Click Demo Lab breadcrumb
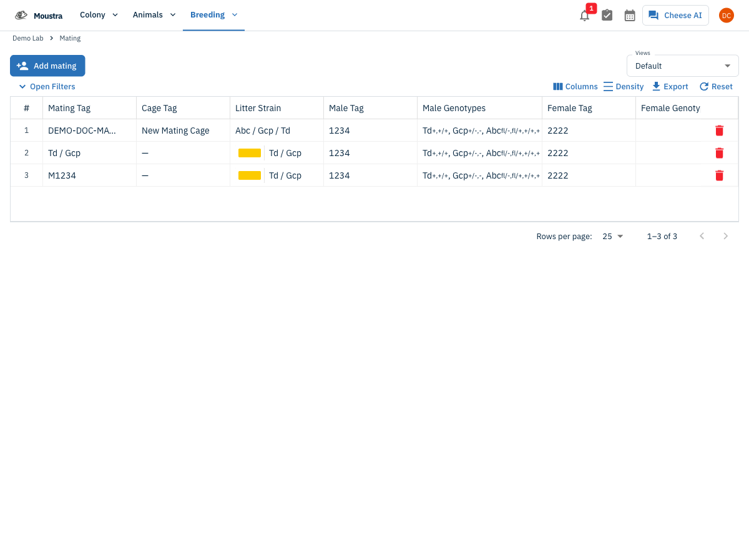Image resolution: width=749 pixels, height=560 pixels. point(28,38)
